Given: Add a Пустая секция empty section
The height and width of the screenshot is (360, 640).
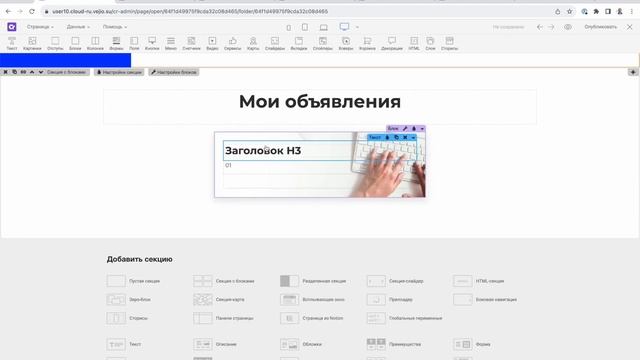Looking at the screenshot, I should pyautogui.click(x=133, y=281).
